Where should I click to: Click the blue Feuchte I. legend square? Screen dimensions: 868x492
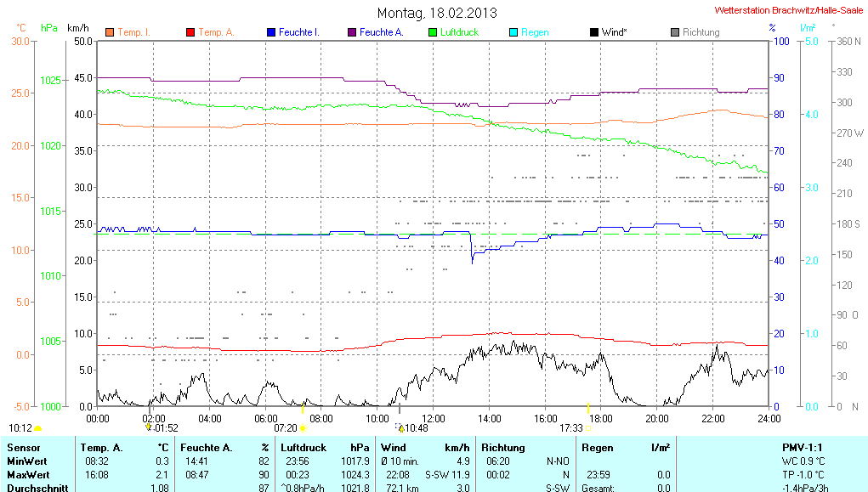coord(271,32)
